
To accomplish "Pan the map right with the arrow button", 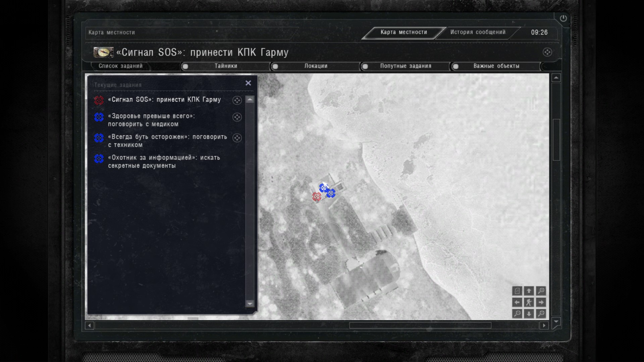I will [x=541, y=302].
